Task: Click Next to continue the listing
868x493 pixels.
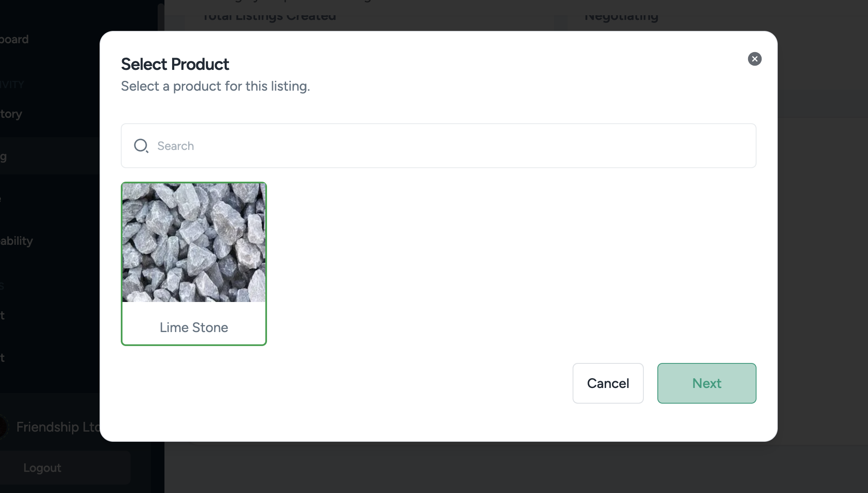Action: [707, 383]
